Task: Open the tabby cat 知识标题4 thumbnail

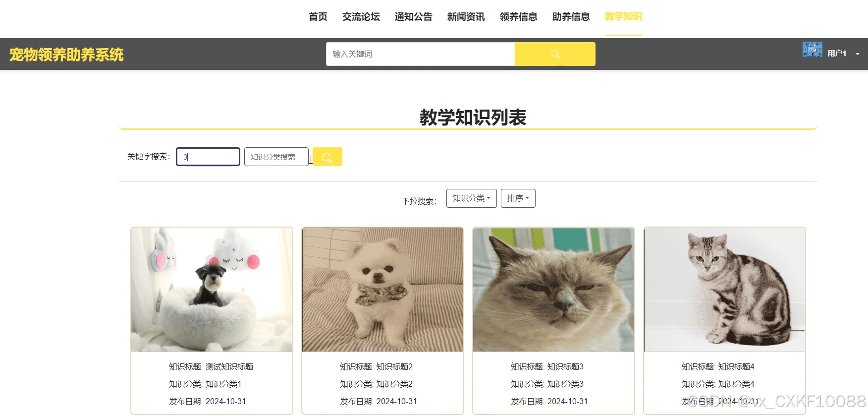Action: [725, 290]
